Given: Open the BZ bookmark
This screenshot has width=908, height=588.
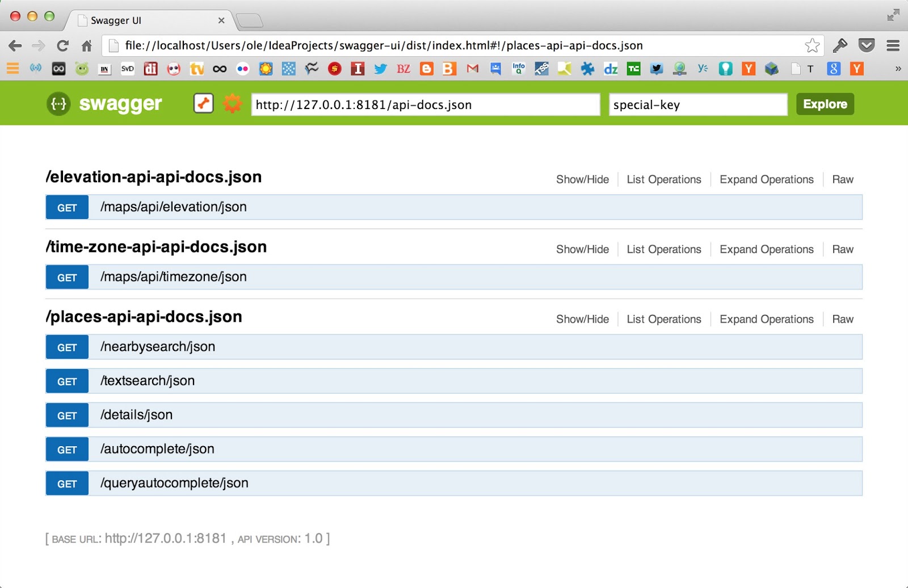Looking at the screenshot, I should (x=403, y=69).
